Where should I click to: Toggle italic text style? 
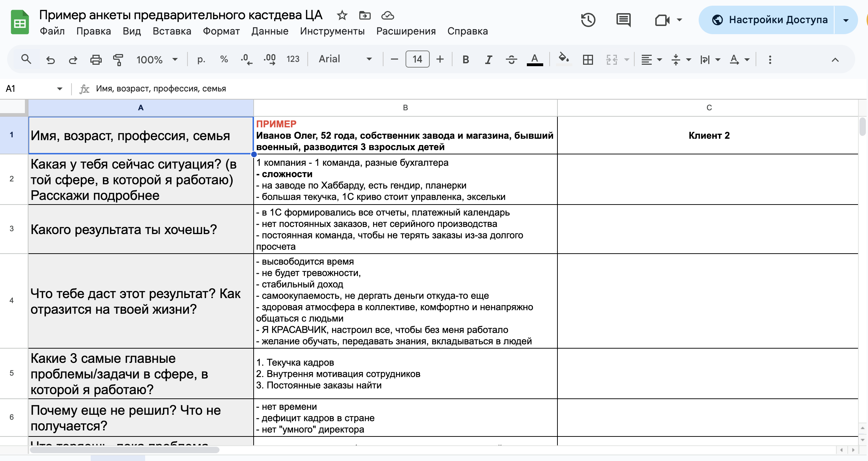pyautogui.click(x=488, y=59)
